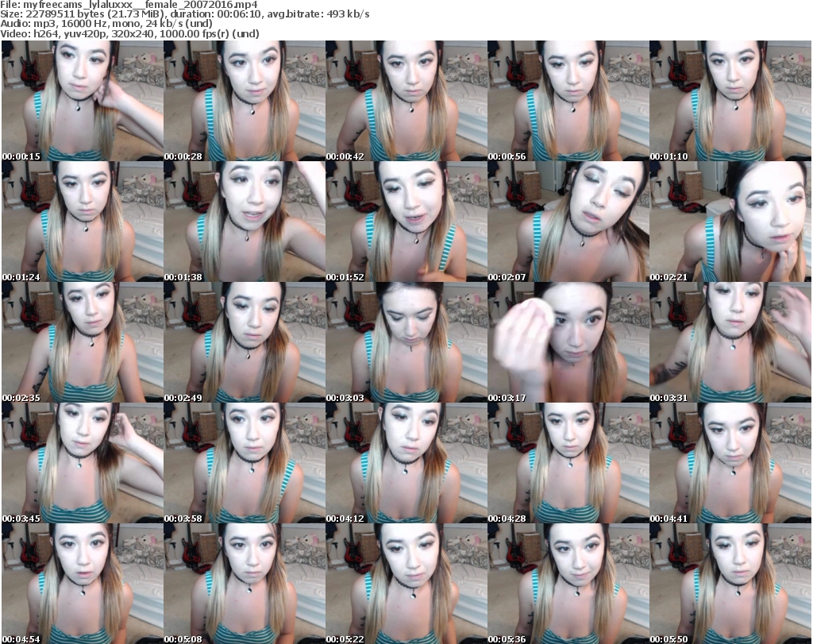Image resolution: width=813 pixels, height=644 pixels.
Task: Select the thumbnail stamped 00:01:10
Action: point(730,101)
